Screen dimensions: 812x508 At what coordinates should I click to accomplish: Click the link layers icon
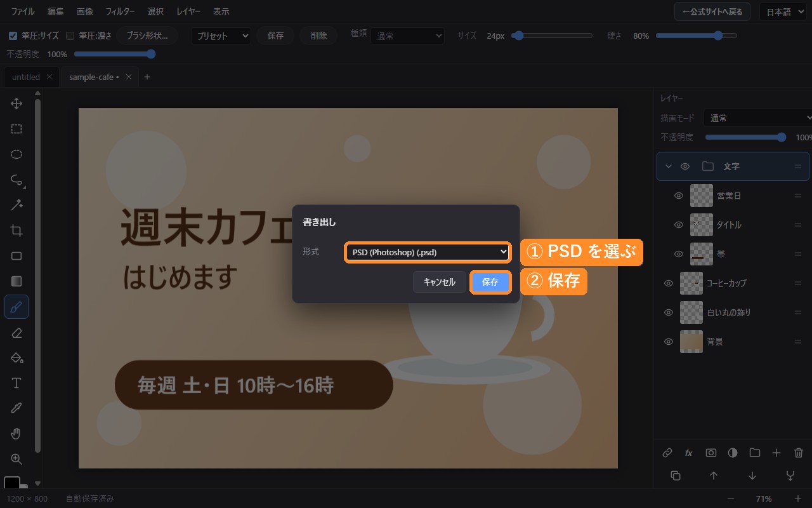(667, 453)
